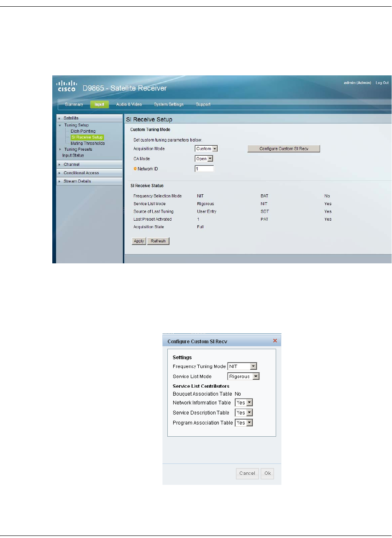Click the Network ID input field
Image resolution: width=392 pixels, height=538 pixels.
(204, 169)
